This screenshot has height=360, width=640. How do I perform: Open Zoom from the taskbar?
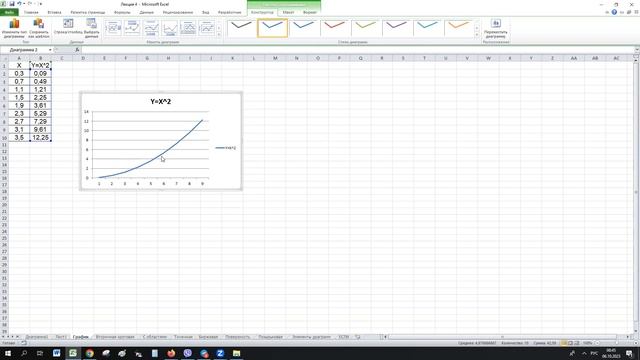[220, 353]
